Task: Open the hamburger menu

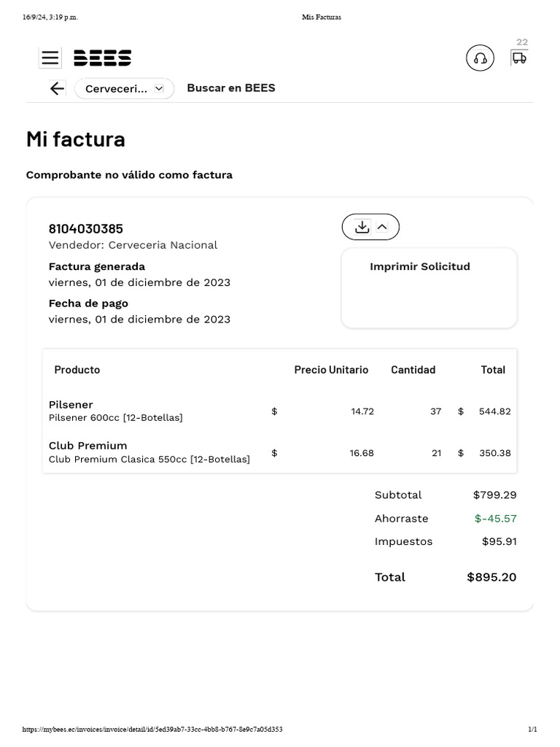Action: coord(50,58)
